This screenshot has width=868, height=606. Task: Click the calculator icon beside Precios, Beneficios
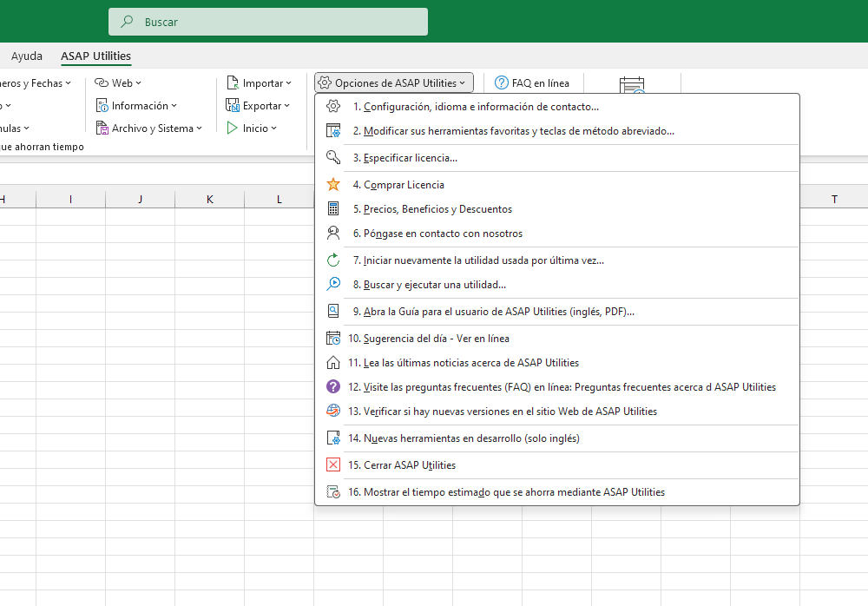333,209
